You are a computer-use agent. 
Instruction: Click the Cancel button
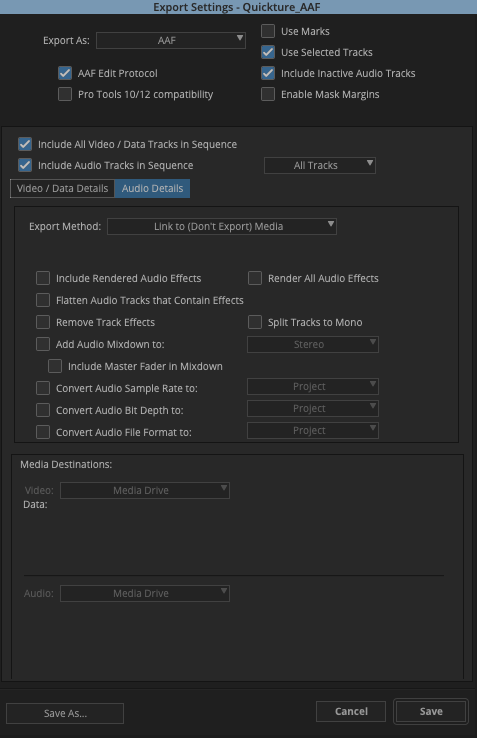pyautogui.click(x=351, y=711)
